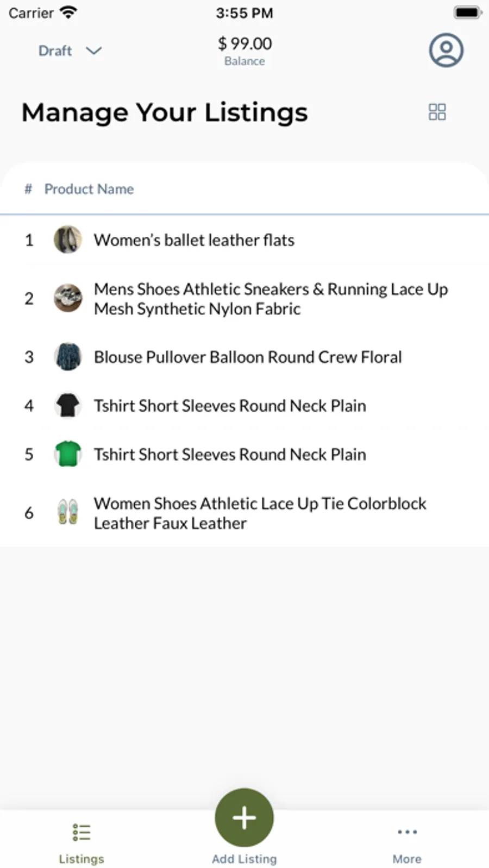Click the dropdown chevron next to Draft
The height and width of the screenshot is (868, 489).
click(x=94, y=51)
